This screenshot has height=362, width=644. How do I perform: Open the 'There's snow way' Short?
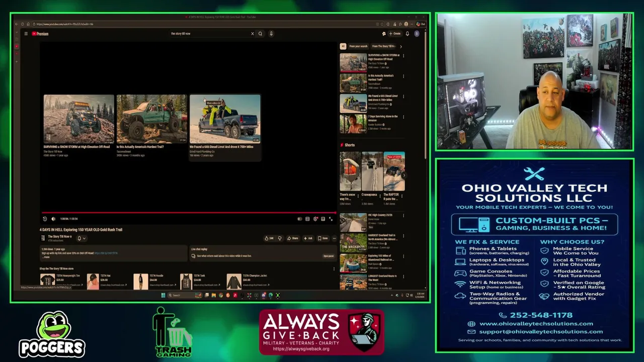pos(350,178)
